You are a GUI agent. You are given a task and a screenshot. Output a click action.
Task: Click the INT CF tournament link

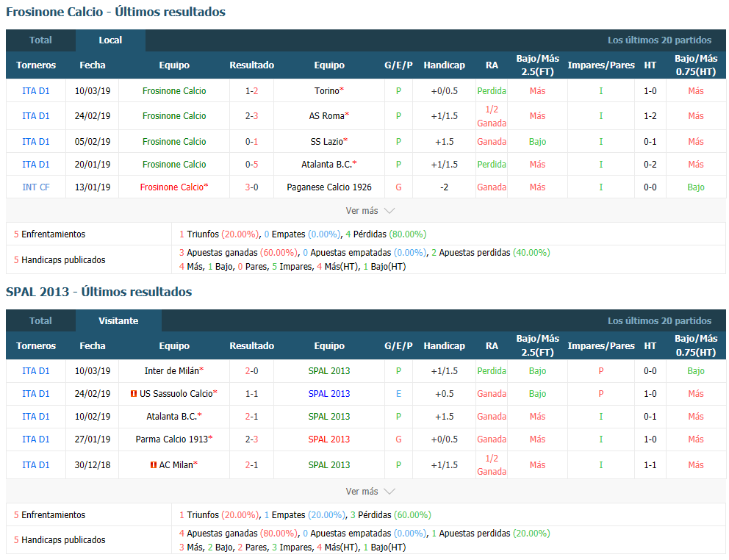point(36,187)
